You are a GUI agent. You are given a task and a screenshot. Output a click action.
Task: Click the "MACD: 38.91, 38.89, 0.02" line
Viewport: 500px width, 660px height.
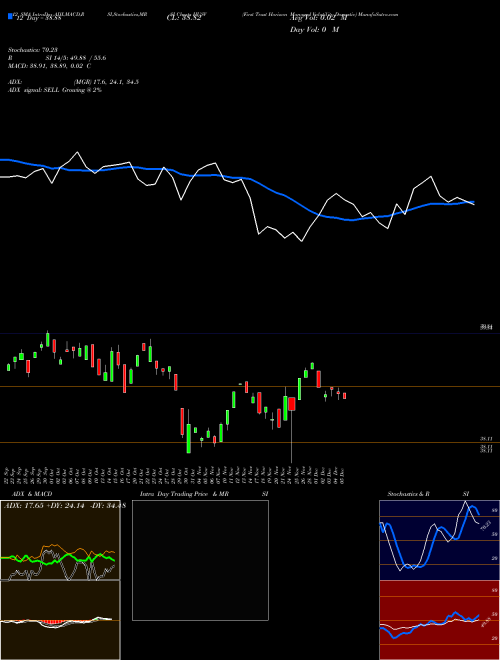[50, 66]
